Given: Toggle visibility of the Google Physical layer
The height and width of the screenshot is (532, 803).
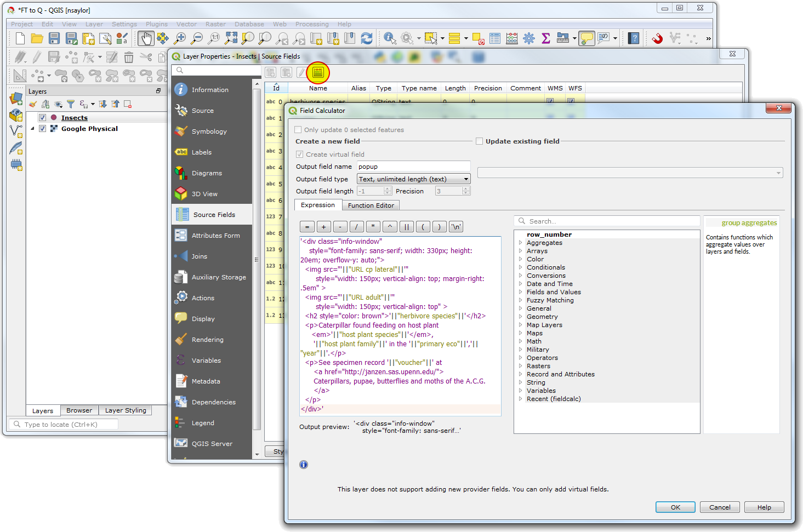Looking at the screenshot, I should coord(42,129).
